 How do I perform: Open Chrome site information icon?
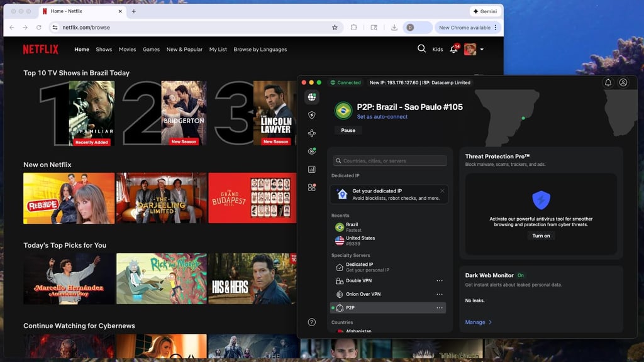tap(55, 28)
